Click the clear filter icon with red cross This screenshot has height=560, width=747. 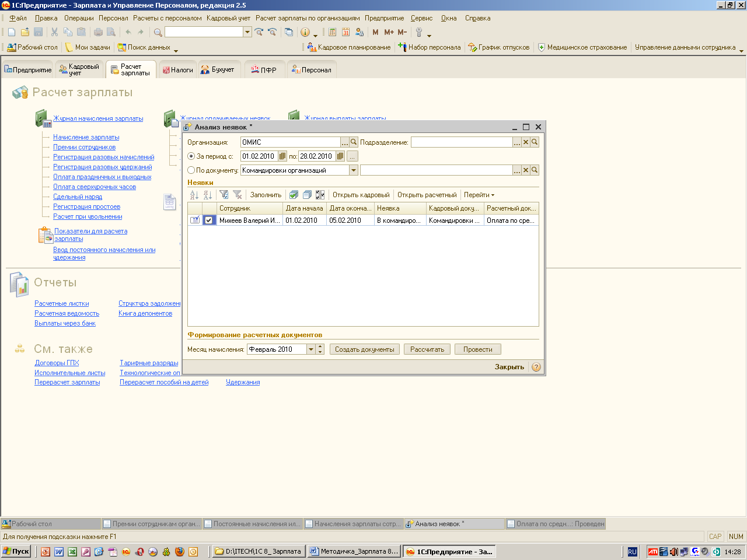(x=237, y=195)
